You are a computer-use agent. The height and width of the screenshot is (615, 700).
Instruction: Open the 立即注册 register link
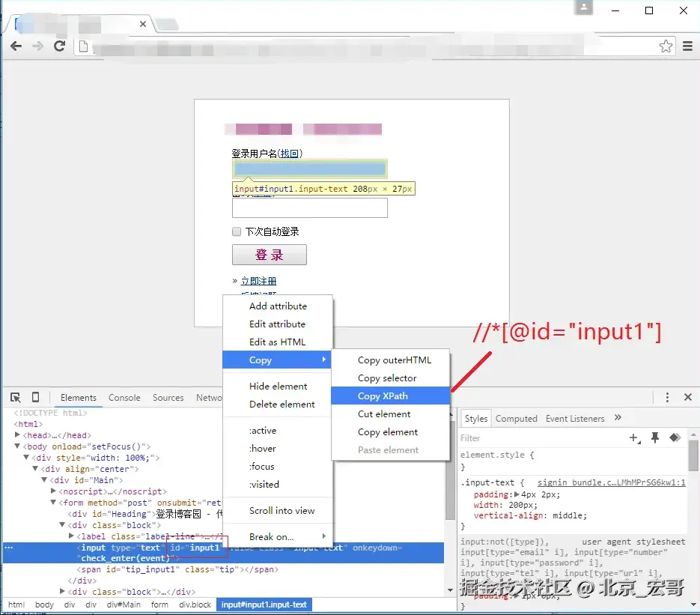click(258, 281)
